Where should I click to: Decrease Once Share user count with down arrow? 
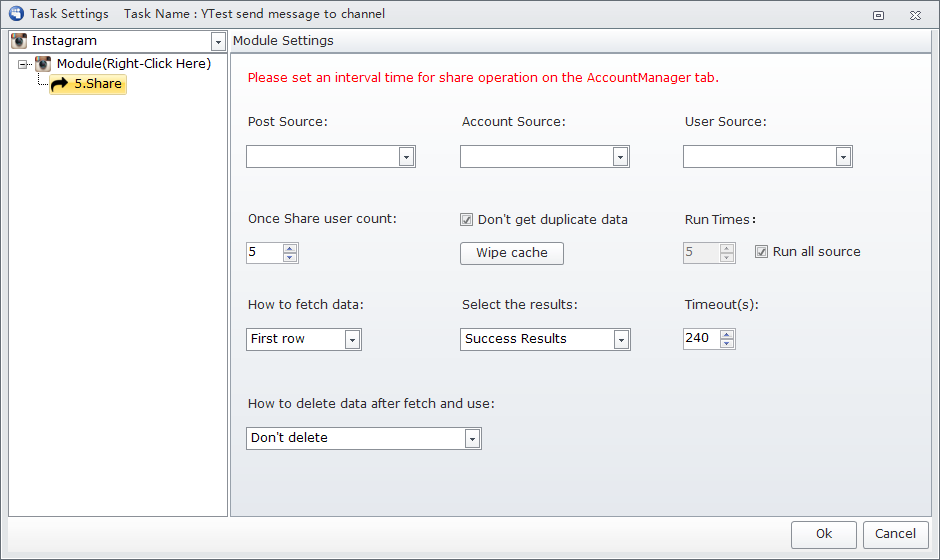[290, 257]
